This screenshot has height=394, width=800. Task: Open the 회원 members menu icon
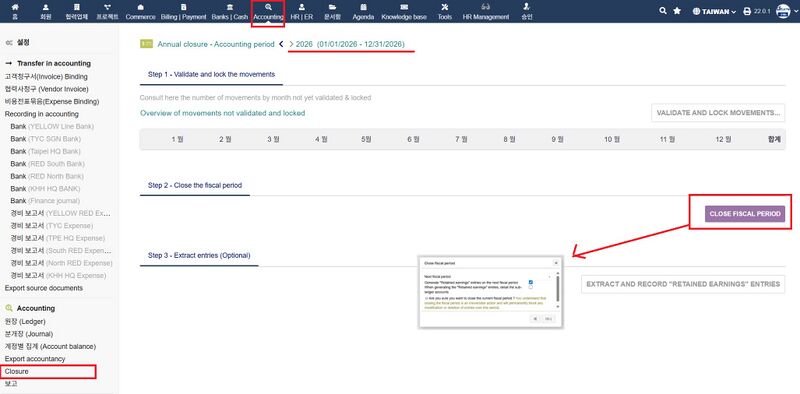pyautogui.click(x=46, y=8)
